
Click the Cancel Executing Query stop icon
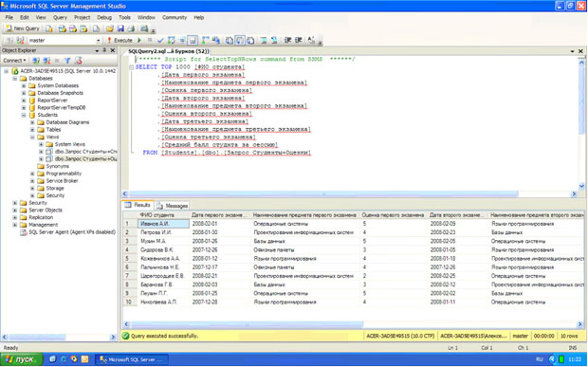click(150, 40)
